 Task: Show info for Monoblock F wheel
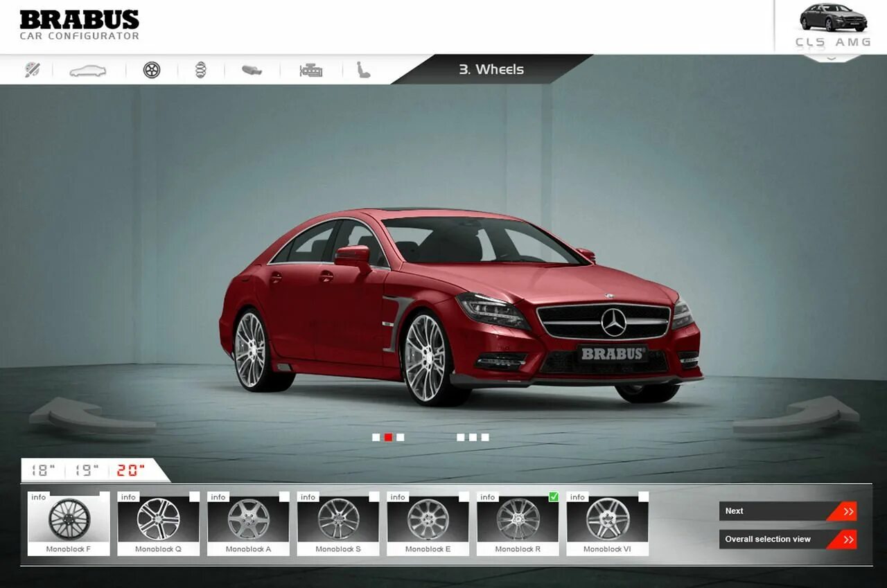coord(39,497)
